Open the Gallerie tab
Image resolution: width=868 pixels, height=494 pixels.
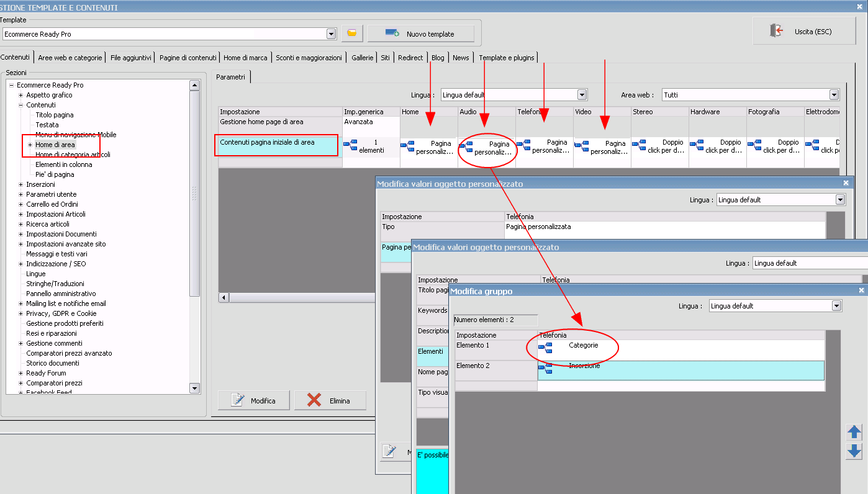[363, 58]
